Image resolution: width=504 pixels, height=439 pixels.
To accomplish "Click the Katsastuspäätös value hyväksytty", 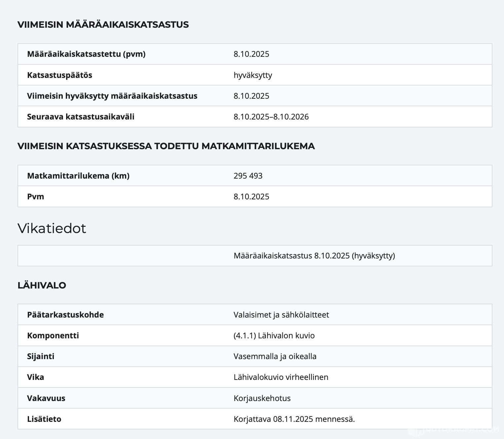I will (253, 75).
